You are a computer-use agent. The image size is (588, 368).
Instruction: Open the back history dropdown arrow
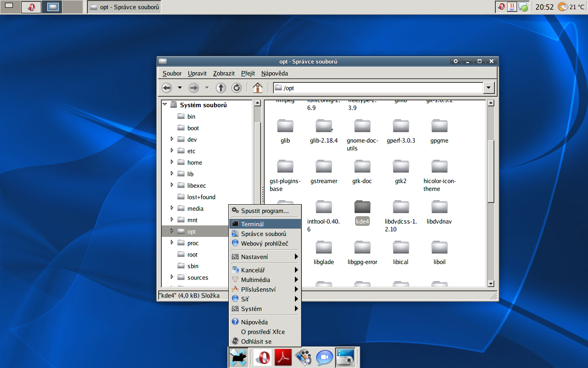click(180, 87)
